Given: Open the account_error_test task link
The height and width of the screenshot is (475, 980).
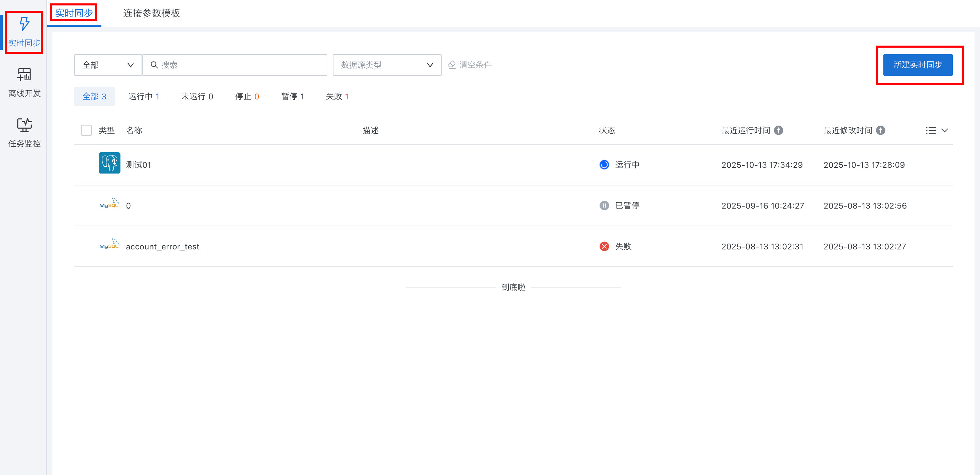Looking at the screenshot, I should click(162, 246).
